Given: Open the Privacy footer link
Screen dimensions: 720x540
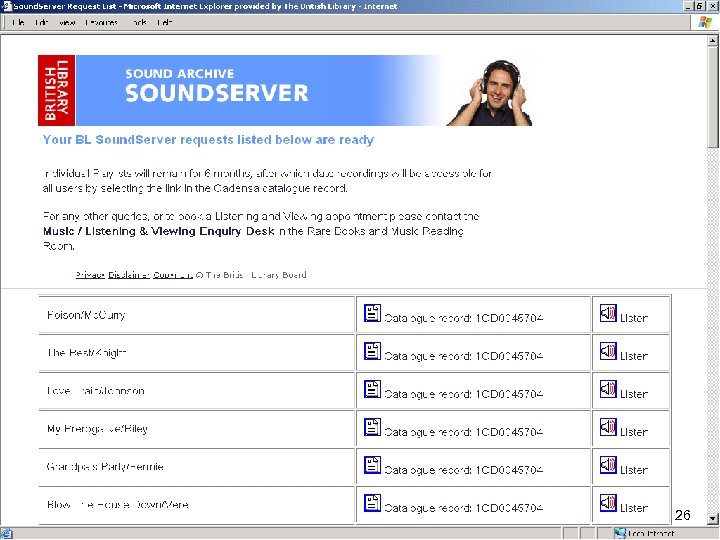Looking at the screenshot, I should coord(90,275).
